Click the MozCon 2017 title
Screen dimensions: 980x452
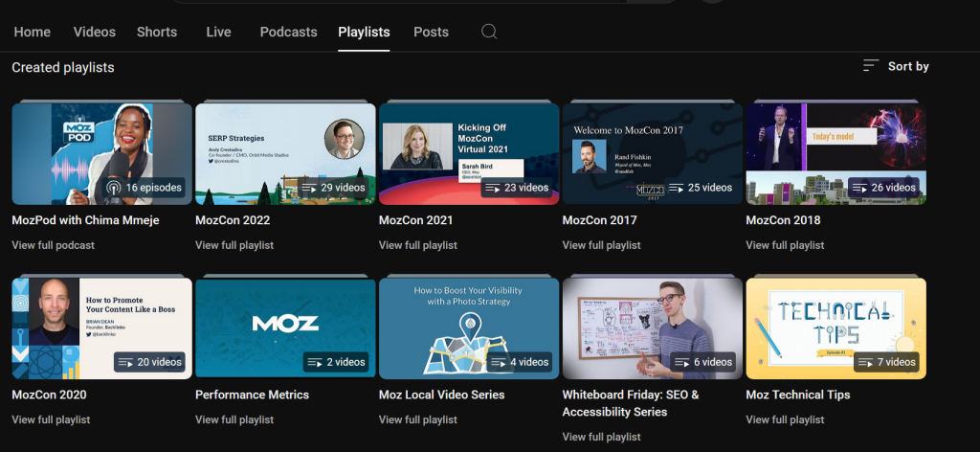[x=599, y=220]
